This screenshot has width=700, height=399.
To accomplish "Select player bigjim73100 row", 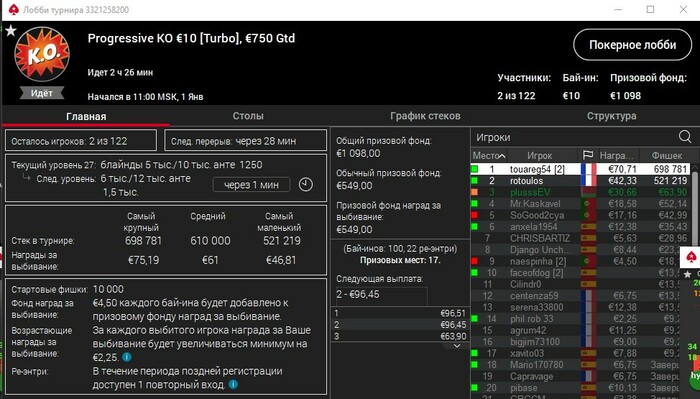I will pyautogui.click(x=576, y=342).
